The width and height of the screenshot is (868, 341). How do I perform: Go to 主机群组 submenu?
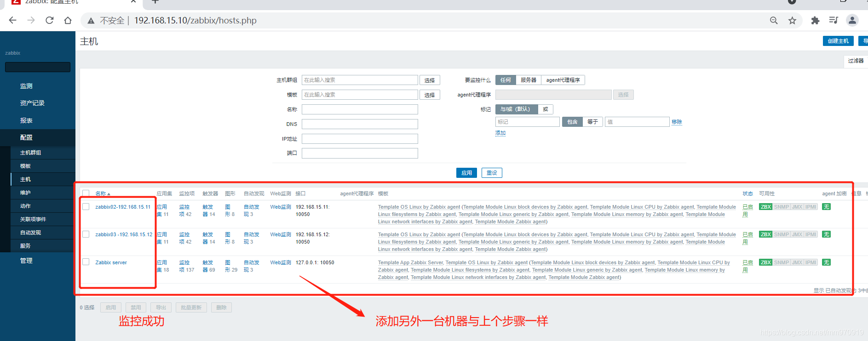[30, 153]
